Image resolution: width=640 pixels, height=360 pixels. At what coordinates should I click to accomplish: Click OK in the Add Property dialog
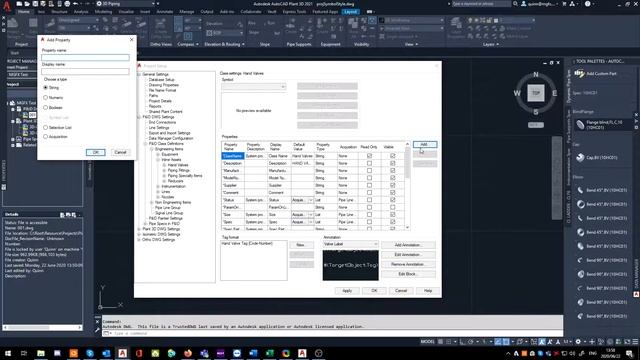pyautogui.click(x=96, y=152)
